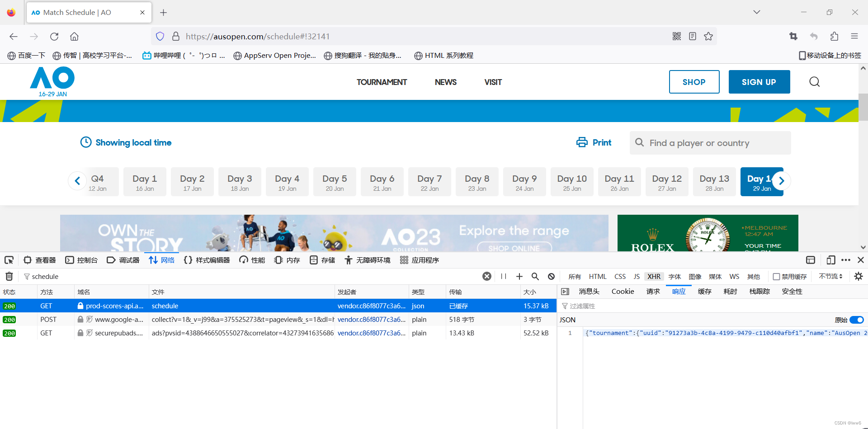
Task: Select Day 7 22 Jan
Action: click(x=429, y=182)
